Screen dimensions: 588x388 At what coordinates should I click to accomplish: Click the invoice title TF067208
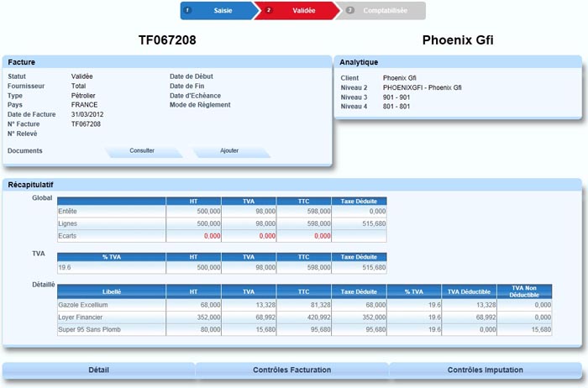(x=167, y=39)
